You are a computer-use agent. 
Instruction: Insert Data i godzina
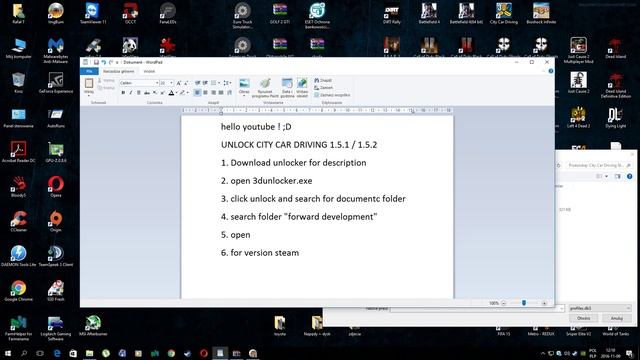pyautogui.click(x=287, y=88)
